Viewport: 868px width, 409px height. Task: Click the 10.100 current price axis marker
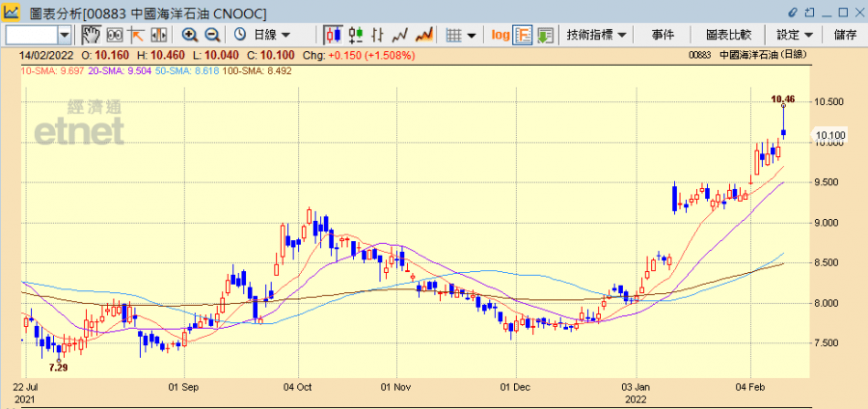point(828,135)
